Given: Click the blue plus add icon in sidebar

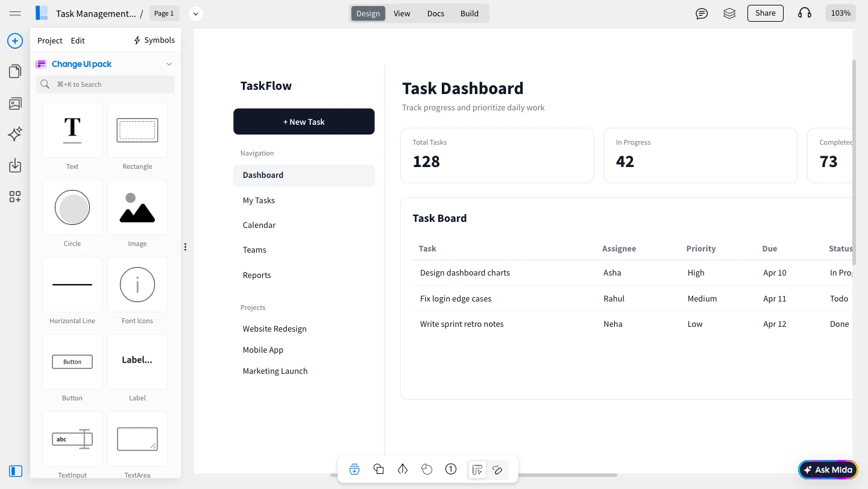Looking at the screenshot, I should coord(15,41).
